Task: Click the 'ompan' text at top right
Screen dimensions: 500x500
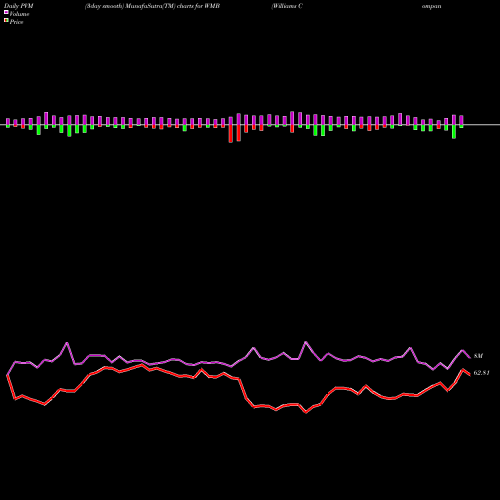Action: pos(432,6)
